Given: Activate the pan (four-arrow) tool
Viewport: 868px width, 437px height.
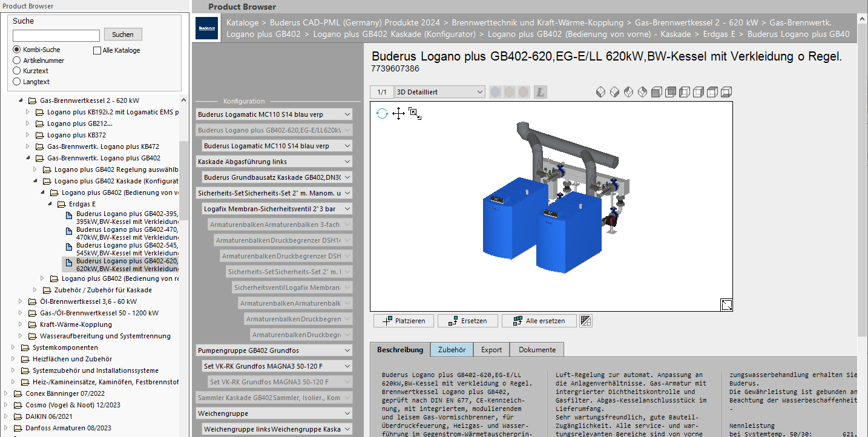Looking at the screenshot, I should 398,113.
